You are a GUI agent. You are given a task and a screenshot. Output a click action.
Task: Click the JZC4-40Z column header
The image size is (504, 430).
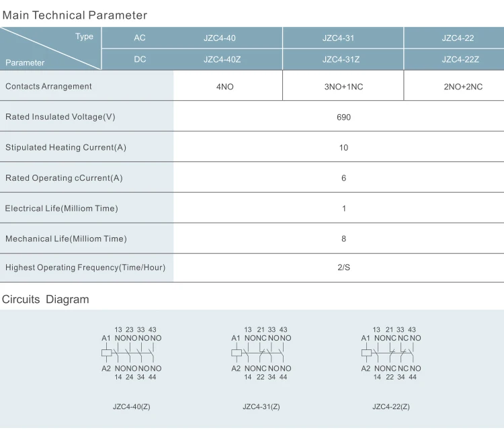[x=222, y=60]
